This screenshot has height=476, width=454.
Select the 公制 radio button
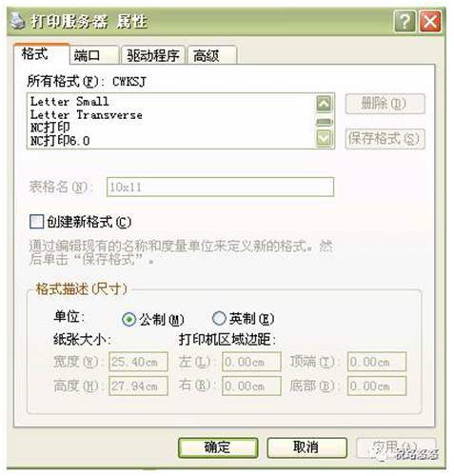pos(128,319)
